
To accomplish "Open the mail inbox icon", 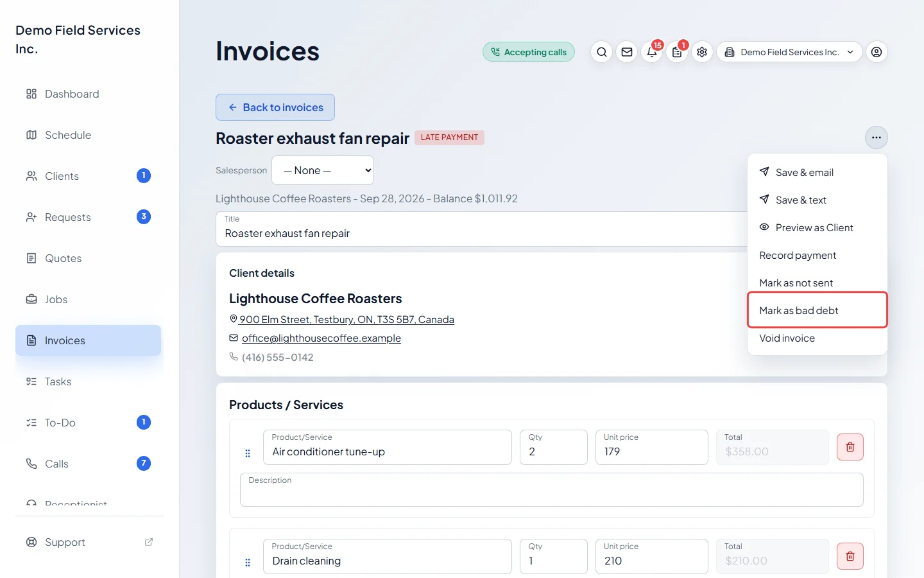I will pyautogui.click(x=627, y=52).
